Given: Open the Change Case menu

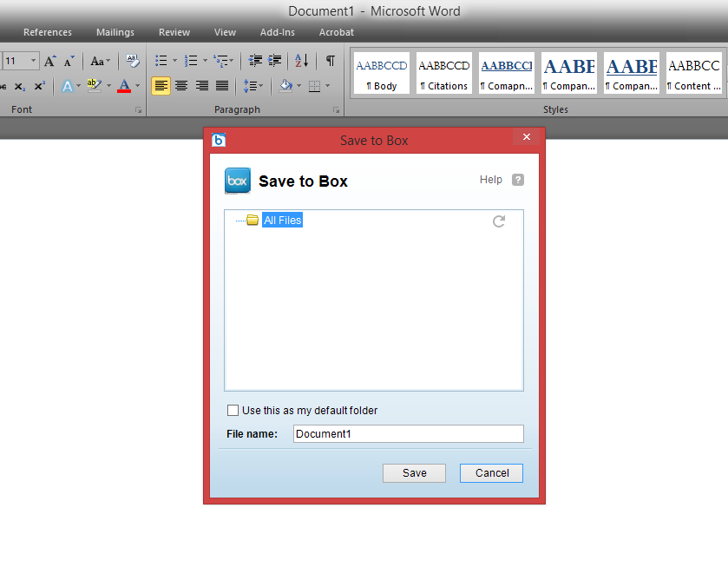Looking at the screenshot, I should point(100,61).
